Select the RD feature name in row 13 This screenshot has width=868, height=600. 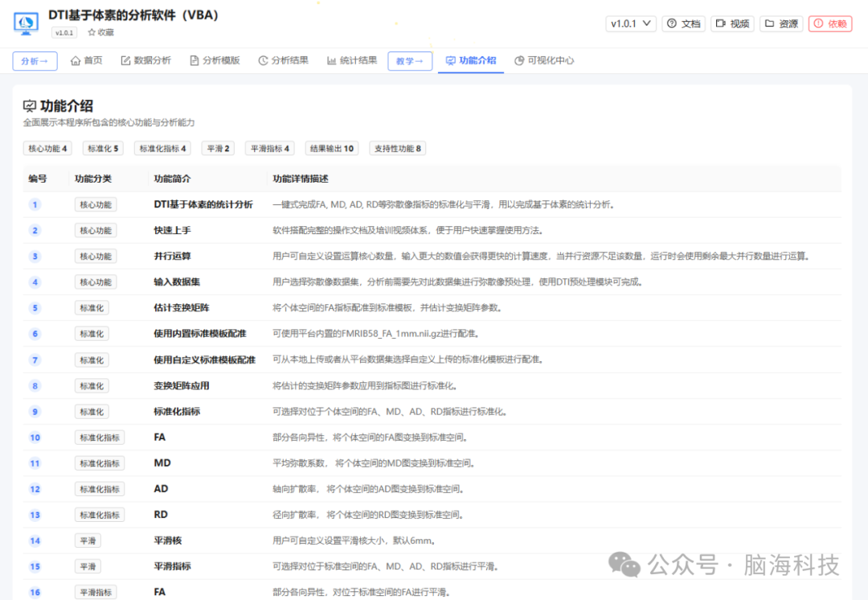click(x=161, y=515)
